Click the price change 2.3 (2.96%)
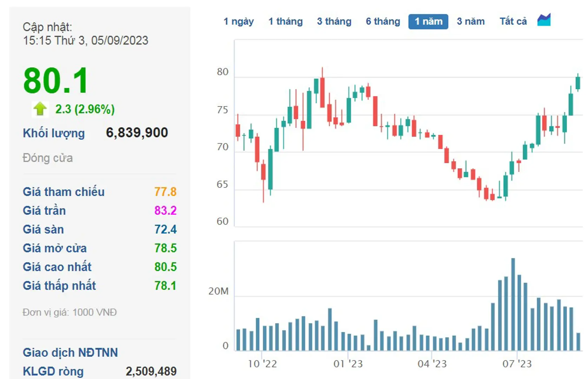The image size is (588, 379). pyautogui.click(x=85, y=109)
